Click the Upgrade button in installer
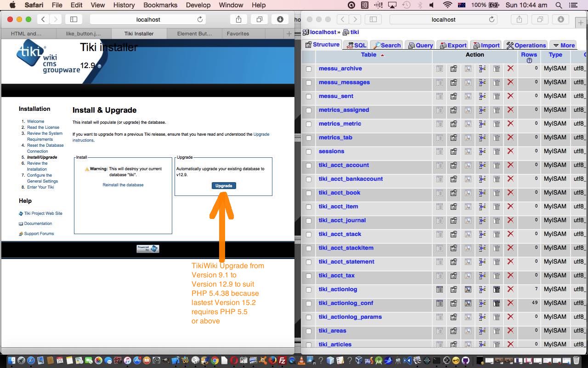588x368 pixels. point(224,185)
